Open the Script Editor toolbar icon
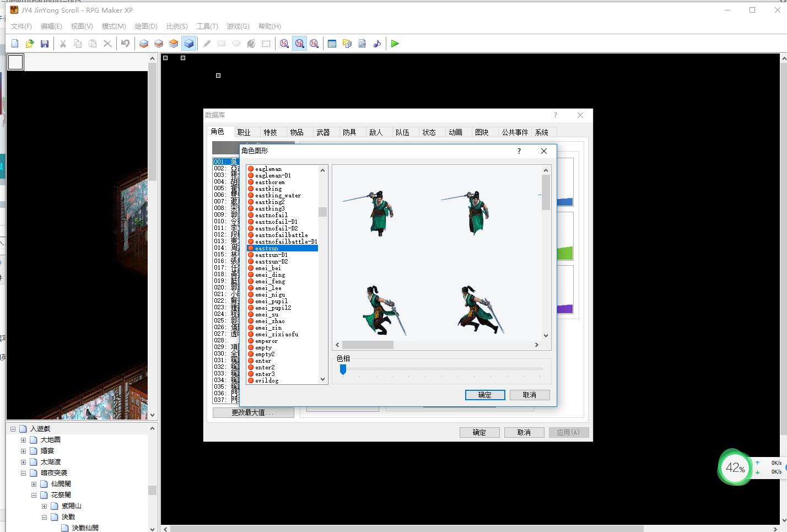Viewport: 787px width, 532px height. coord(362,44)
